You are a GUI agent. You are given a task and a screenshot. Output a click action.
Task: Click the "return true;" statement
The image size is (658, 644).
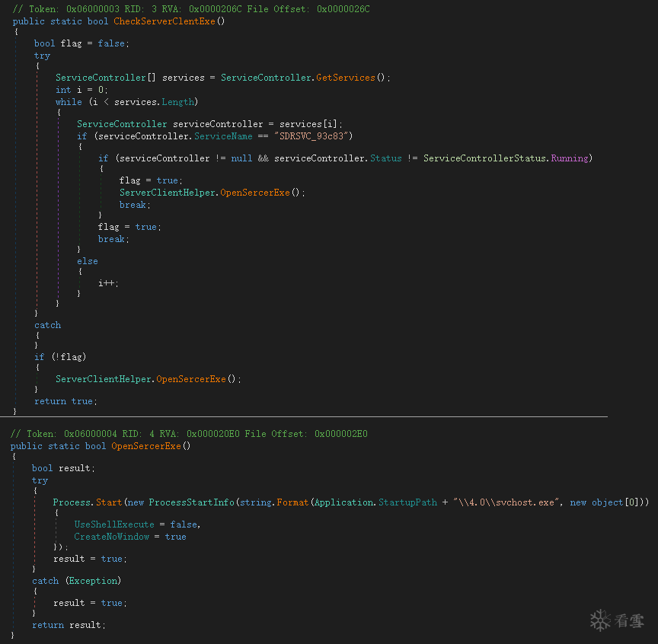pos(66,401)
